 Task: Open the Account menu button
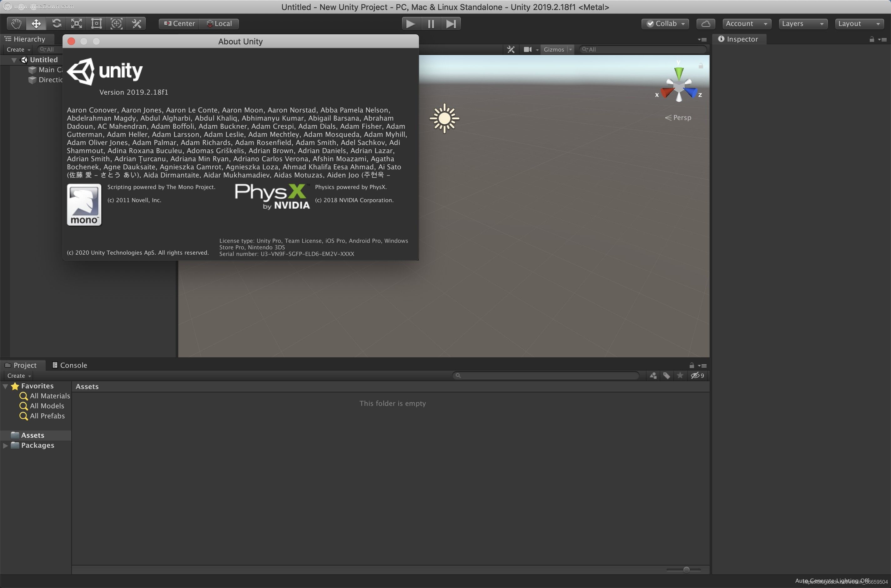[746, 24]
